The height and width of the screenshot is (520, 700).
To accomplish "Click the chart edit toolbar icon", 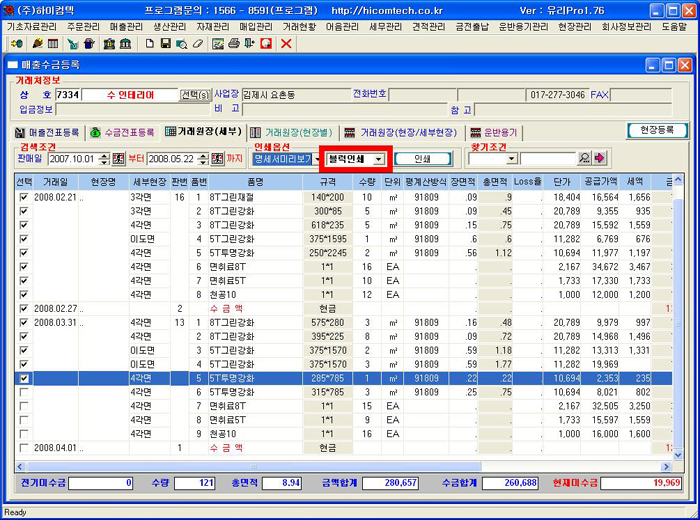I will [x=218, y=44].
